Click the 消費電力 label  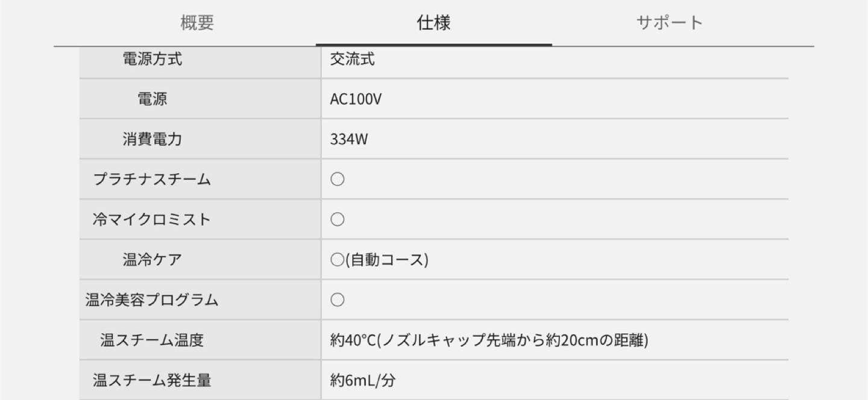pos(153,139)
